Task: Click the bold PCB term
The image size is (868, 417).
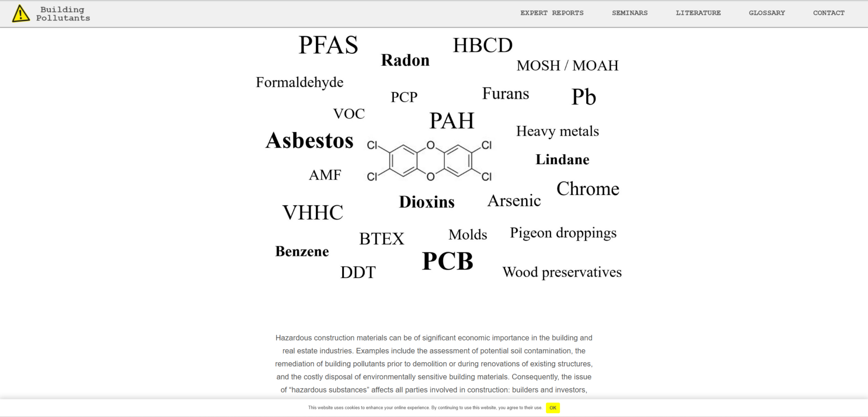Action: click(x=448, y=261)
